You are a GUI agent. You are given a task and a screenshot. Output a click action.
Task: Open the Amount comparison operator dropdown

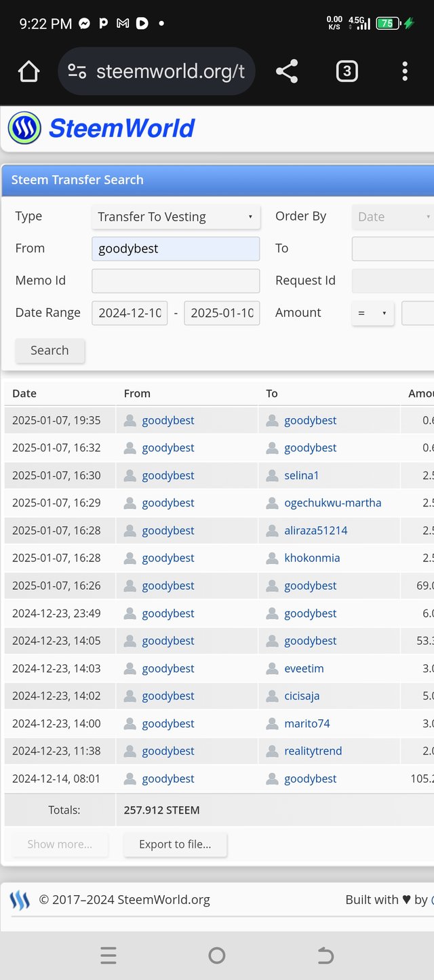[372, 314]
